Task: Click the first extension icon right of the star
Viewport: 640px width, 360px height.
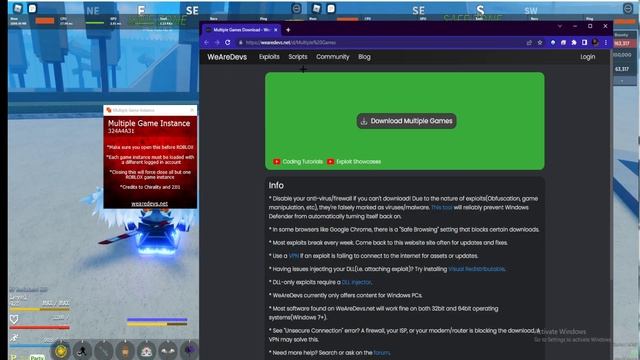Action: [553, 42]
